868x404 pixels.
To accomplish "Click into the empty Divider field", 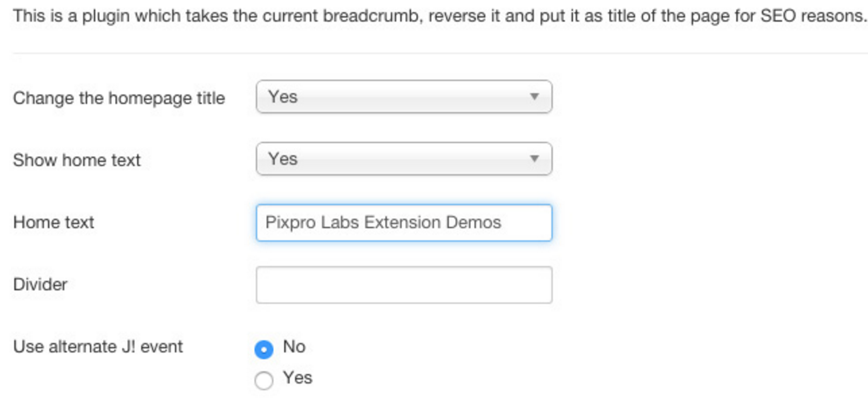I will point(403,285).
